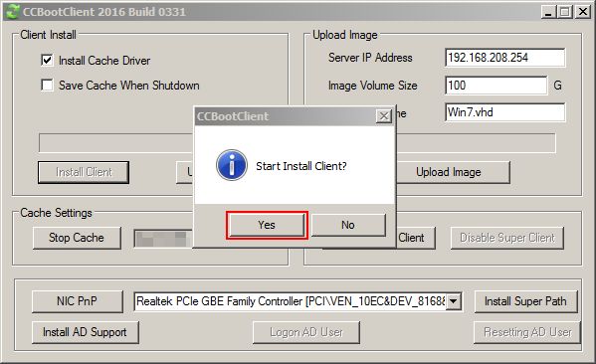Enable Save Cache When Shutdown checkbox
The image size is (596, 364).
[47, 85]
